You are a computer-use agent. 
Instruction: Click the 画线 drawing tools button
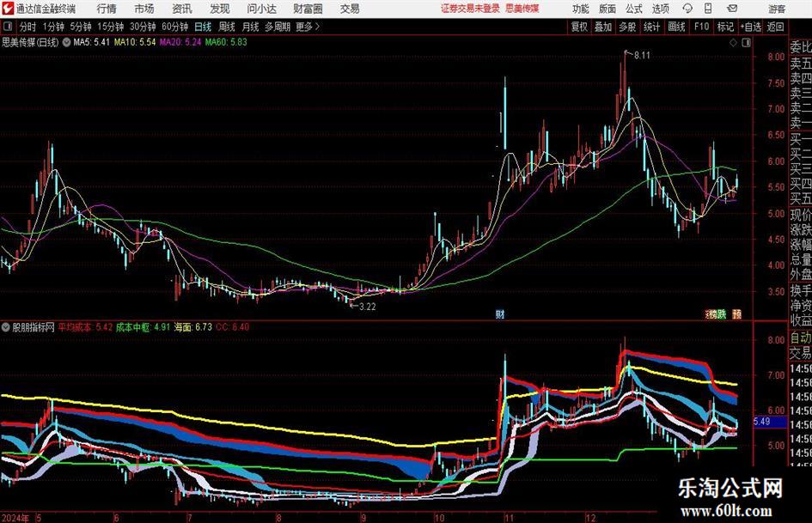coord(676,27)
